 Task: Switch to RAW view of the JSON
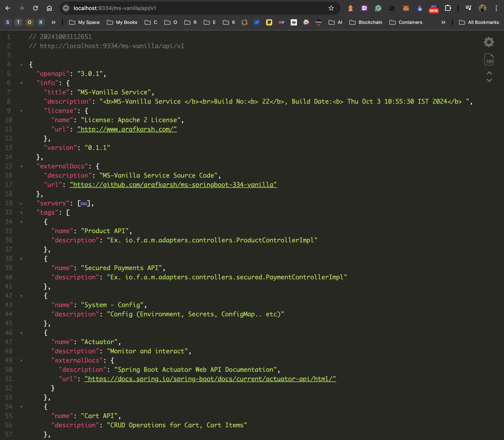[489, 59]
